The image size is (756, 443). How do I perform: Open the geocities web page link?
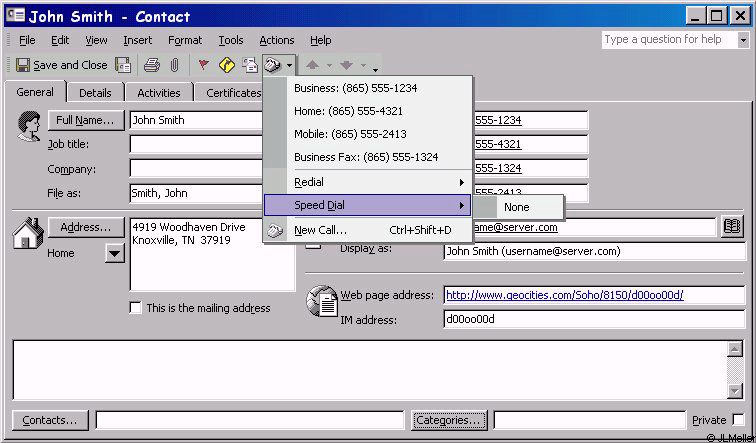click(x=565, y=295)
